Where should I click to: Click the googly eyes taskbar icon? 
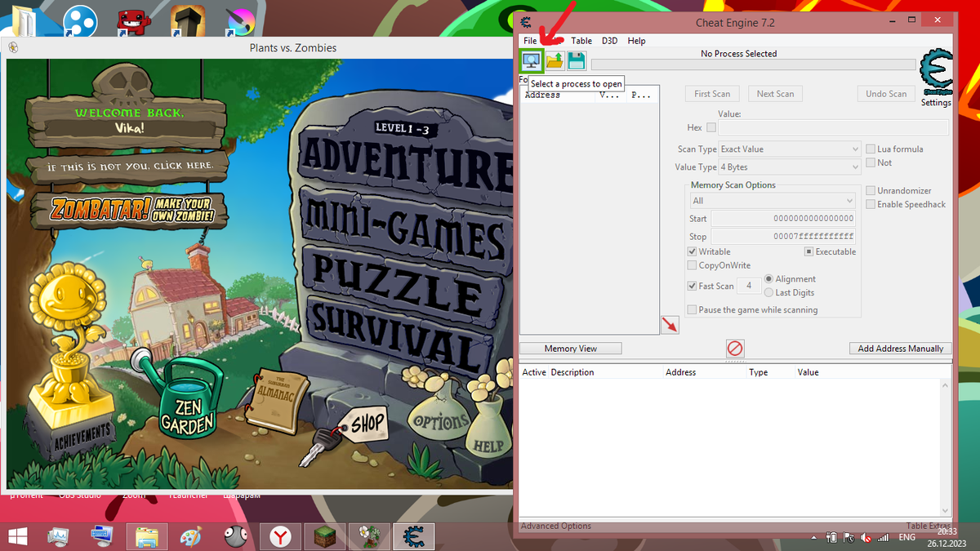point(235,536)
